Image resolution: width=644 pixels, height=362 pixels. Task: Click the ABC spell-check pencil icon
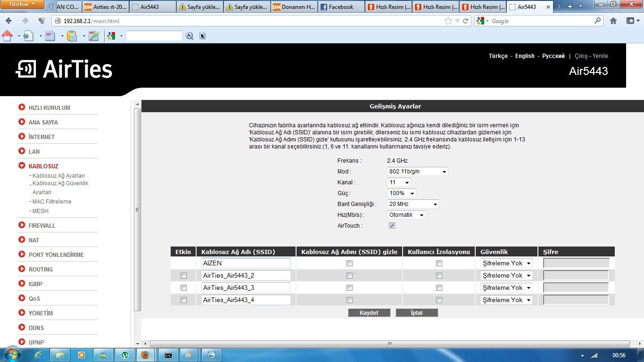coord(94,35)
